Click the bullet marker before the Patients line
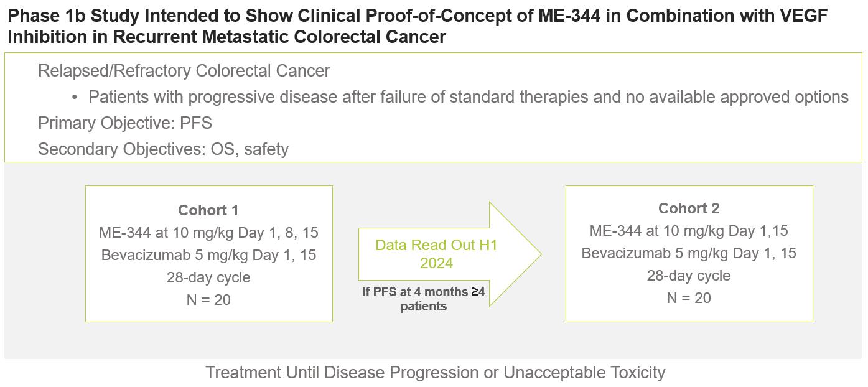This screenshot has width=868, height=387. (x=74, y=97)
